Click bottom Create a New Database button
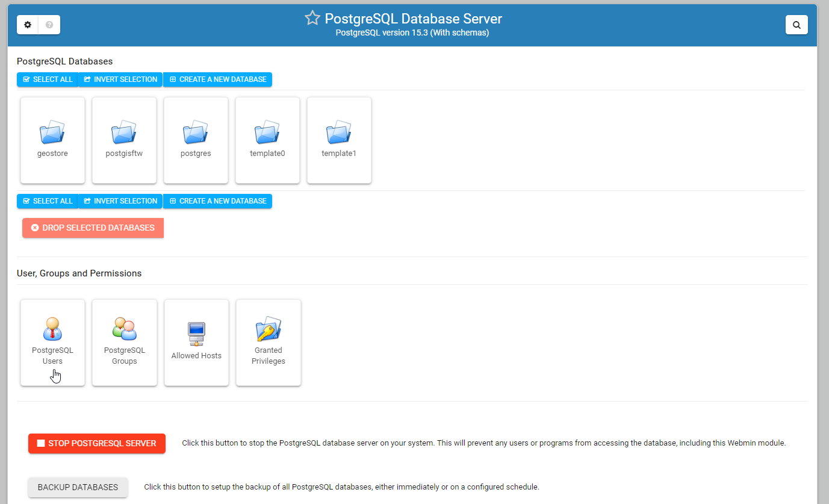Screen dimensions: 829x504 click(217, 201)
